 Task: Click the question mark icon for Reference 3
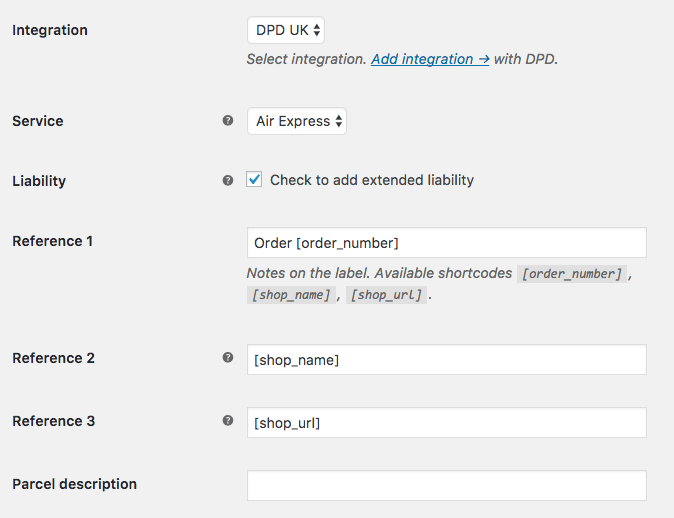pyautogui.click(x=228, y=420)
